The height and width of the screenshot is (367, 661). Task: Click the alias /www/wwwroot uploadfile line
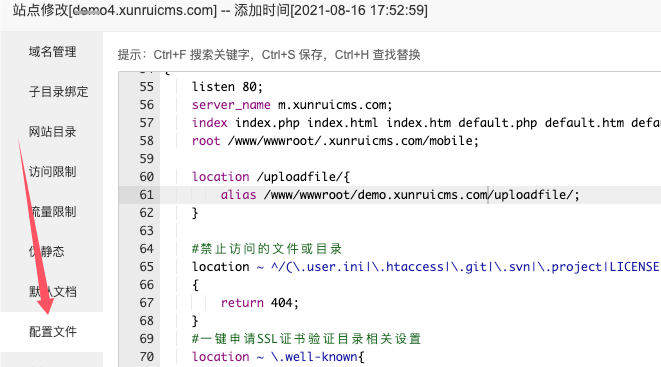point(400,195)
